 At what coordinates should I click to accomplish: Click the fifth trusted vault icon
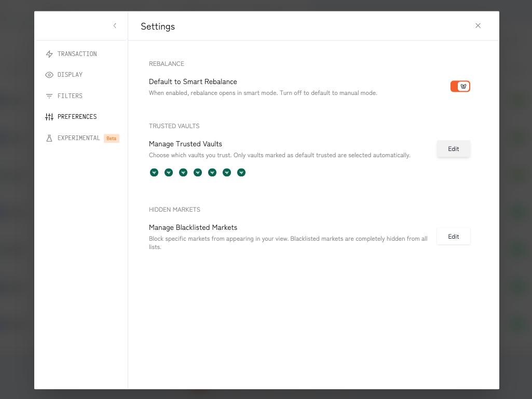click(x=212, y=172)
